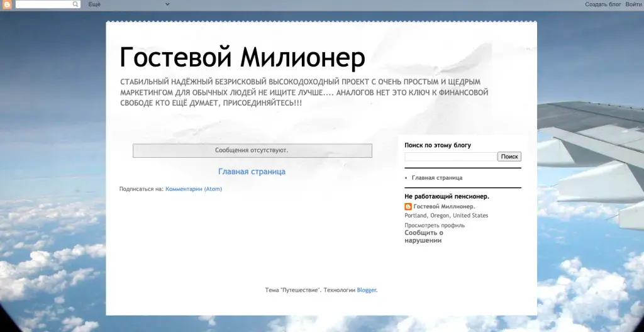
Task: Subscribe via "Комментарии (Atom)" link
Action: coord(194,189)
